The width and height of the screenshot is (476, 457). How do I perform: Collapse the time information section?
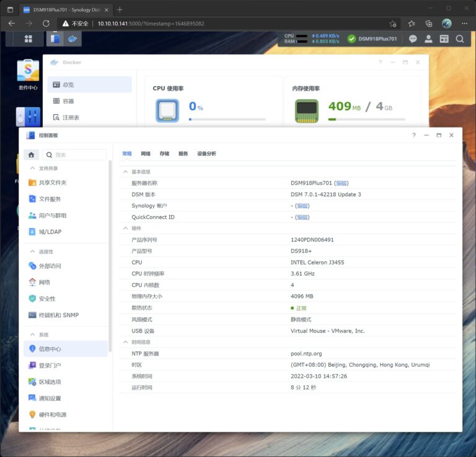coord(125,342)
